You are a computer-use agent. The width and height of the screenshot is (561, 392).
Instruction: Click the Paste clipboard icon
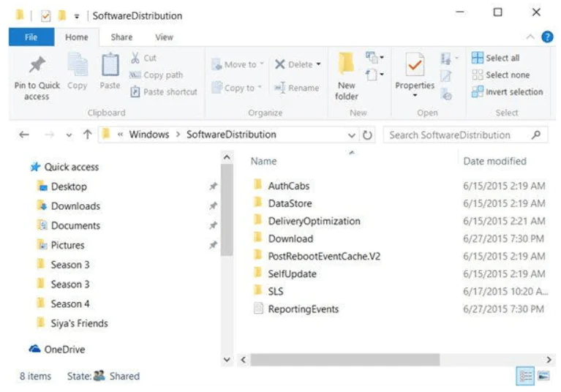[110, 67]
